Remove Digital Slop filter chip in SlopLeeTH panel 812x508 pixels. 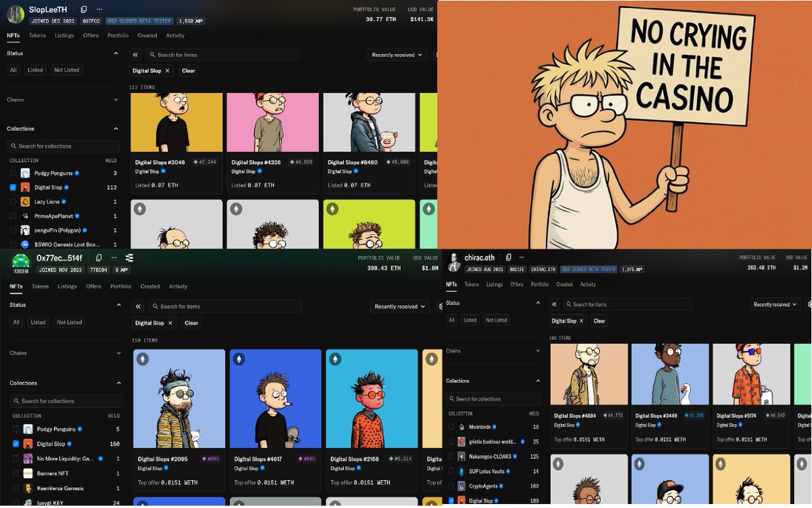[x=167, y=70]
